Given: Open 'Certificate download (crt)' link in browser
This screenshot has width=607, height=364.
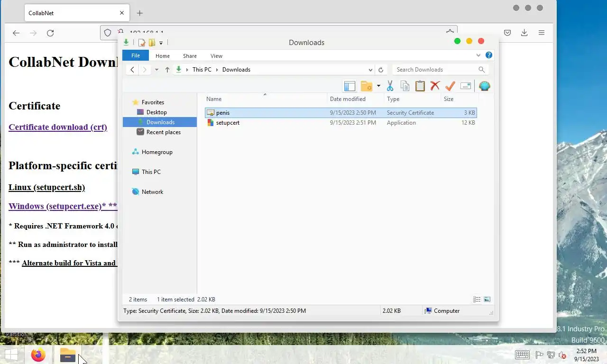Looking at the screenshot, I should point(58,127).
